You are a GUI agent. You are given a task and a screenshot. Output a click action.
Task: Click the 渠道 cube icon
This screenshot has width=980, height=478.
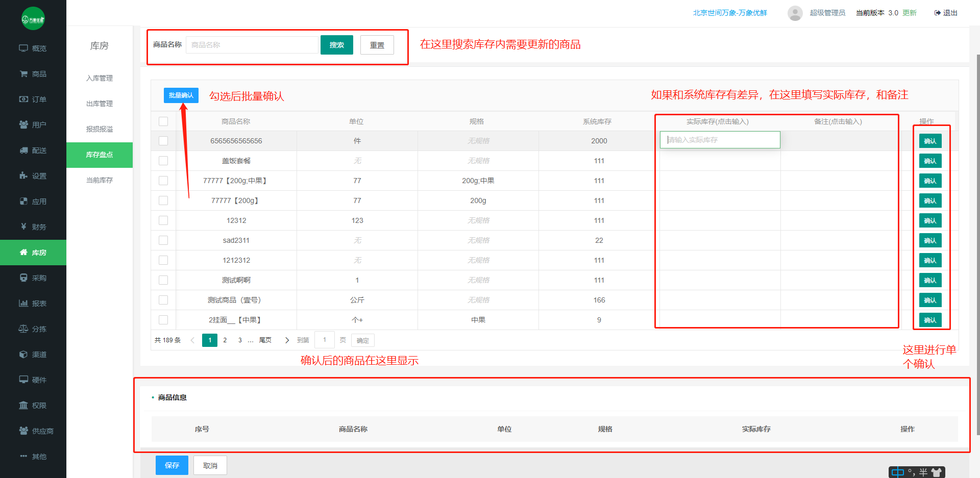(23, 354)
